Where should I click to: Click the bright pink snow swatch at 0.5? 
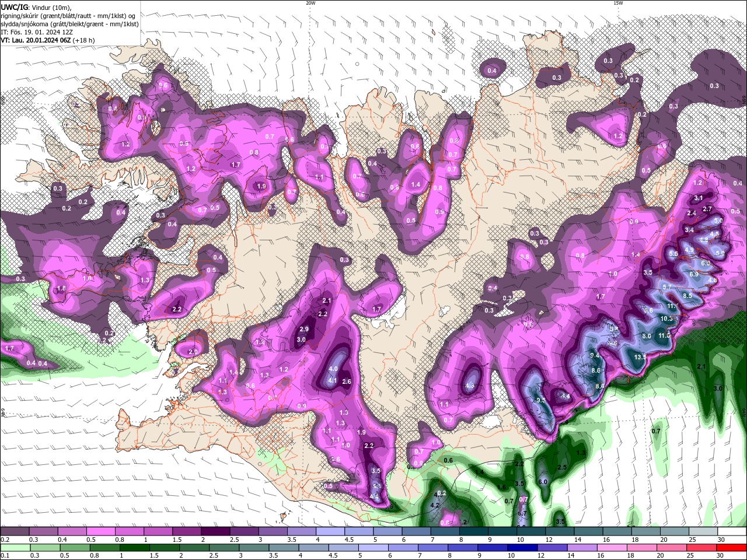(x=100, y=532)
